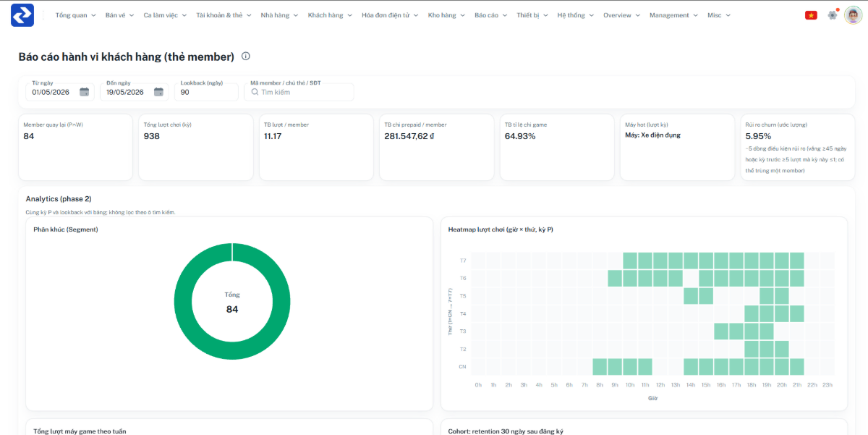Image resolution: width=868 pixels, height=435 pixels.
Task: Click the Tìm kiếm member search box
Action: [x=299, y=92]
